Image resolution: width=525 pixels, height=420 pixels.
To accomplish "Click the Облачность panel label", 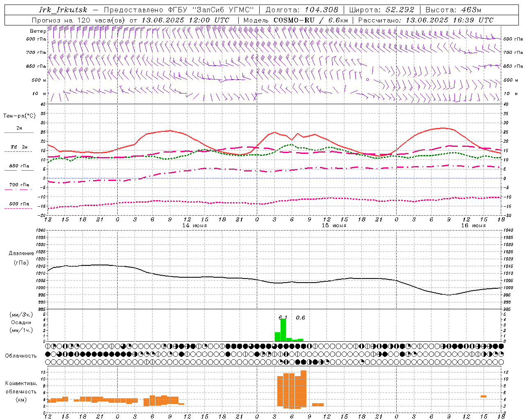I will coord(21,356).
